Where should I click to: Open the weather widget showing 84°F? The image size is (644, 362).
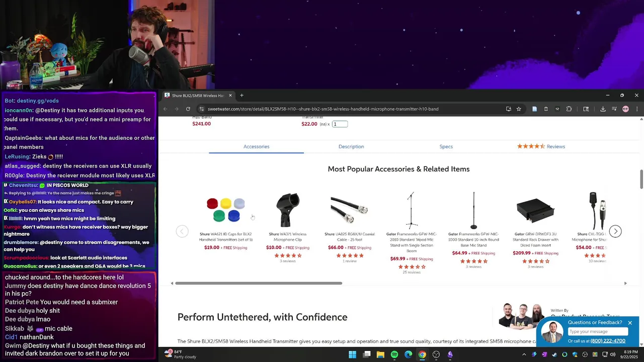180,354
